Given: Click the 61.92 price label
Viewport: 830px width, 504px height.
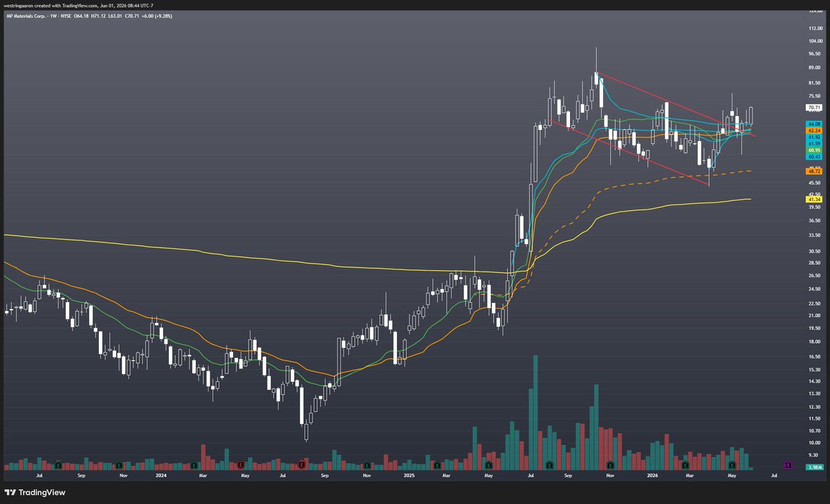Looking at the screenshot, I should [813, 137].
